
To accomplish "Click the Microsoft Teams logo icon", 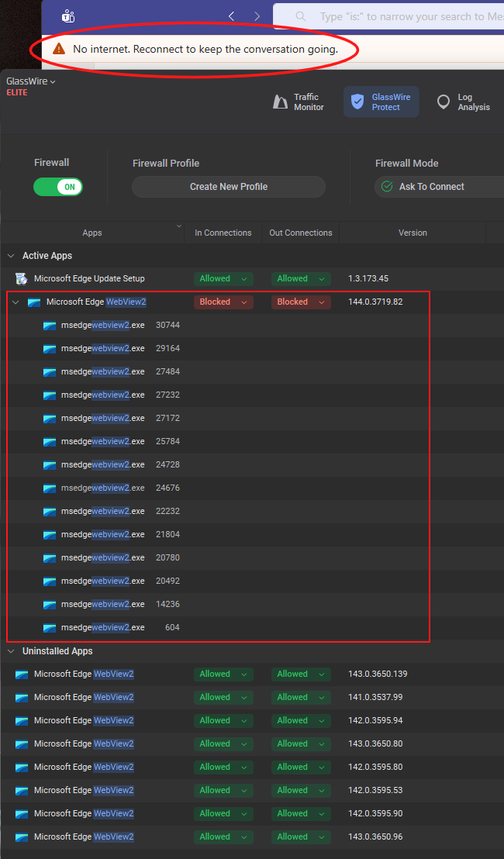I will (x=68, y=16).
